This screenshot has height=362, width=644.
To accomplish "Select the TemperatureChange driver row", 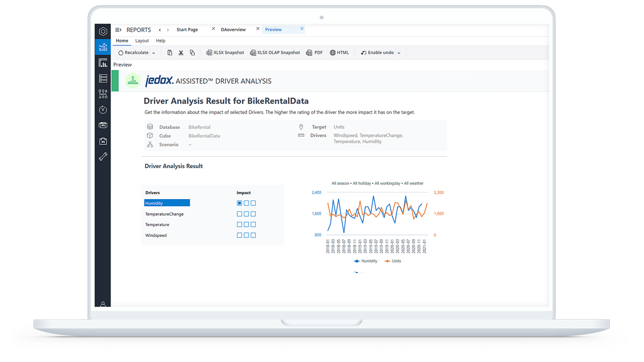I will coord(165,214).
